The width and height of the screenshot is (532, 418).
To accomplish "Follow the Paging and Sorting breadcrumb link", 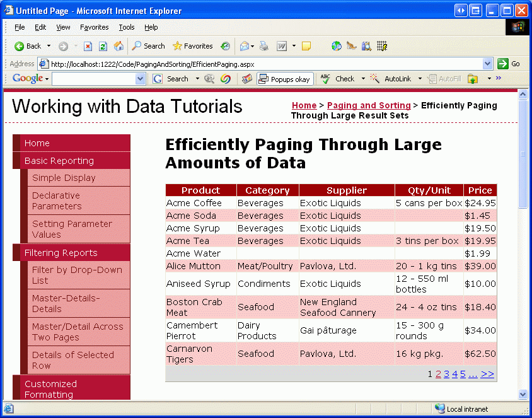I will click(369, 105).
